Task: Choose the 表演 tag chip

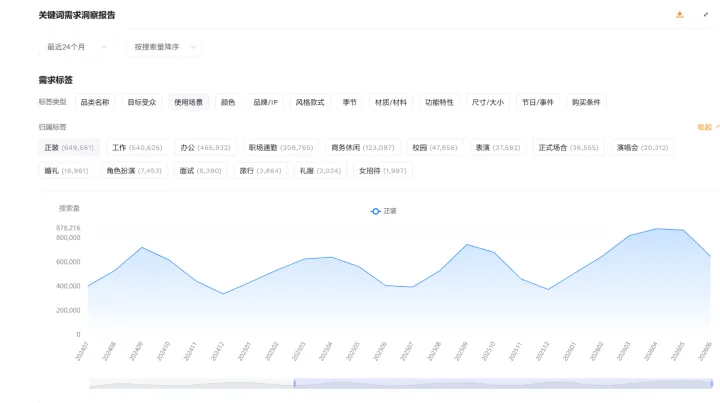Action: pyautogui.click(x=498, y=147)
